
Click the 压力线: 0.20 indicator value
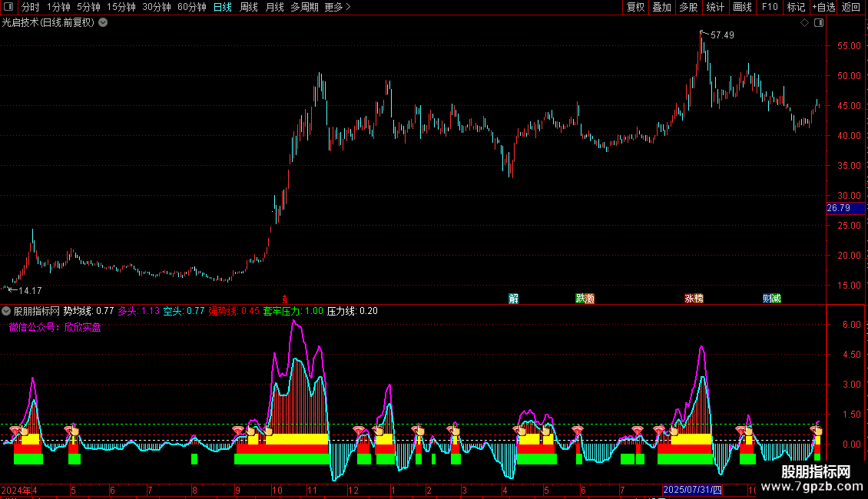tap(352, 311)
